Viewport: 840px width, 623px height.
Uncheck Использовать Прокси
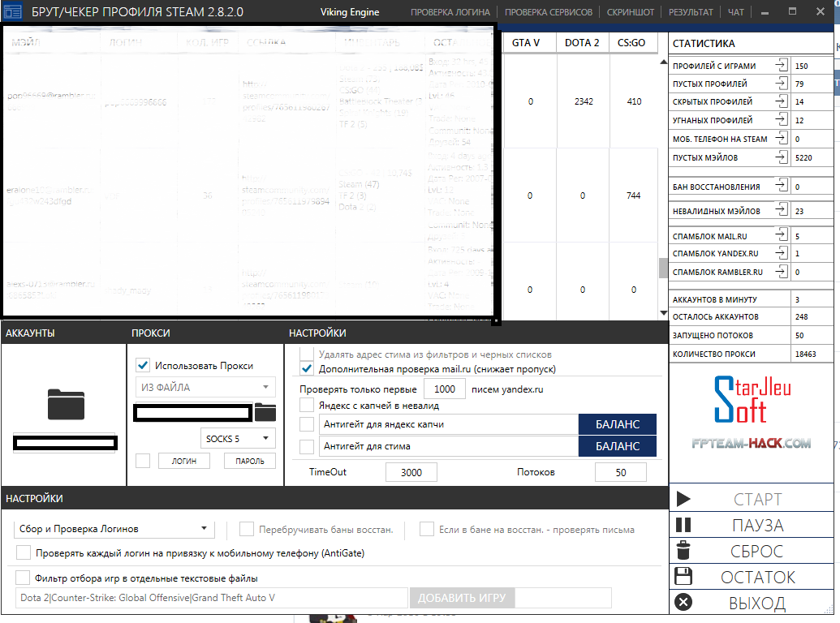tap(143, 366)
